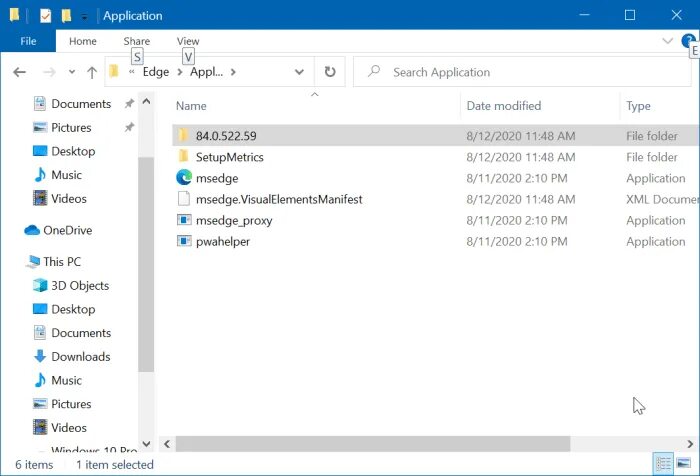
Task: Click the SetupMetrics folder name
Action: [x=229, y=157]
